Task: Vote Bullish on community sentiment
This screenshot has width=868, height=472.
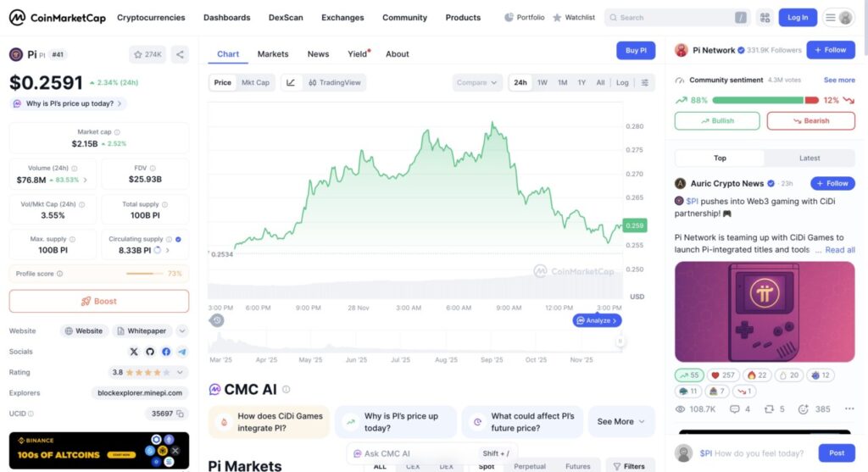Action: (717, 121)
